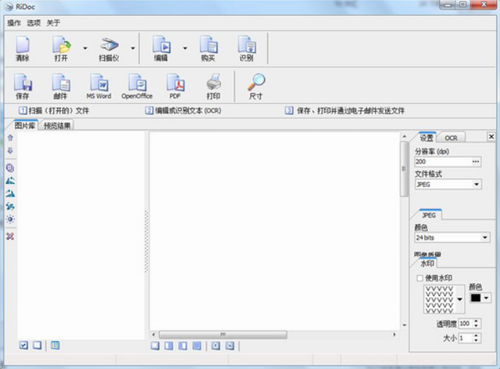Click the OpenOffice export icon
Image resolution: width=500 pixels, height=369 pixels.
tap(137, 83)
